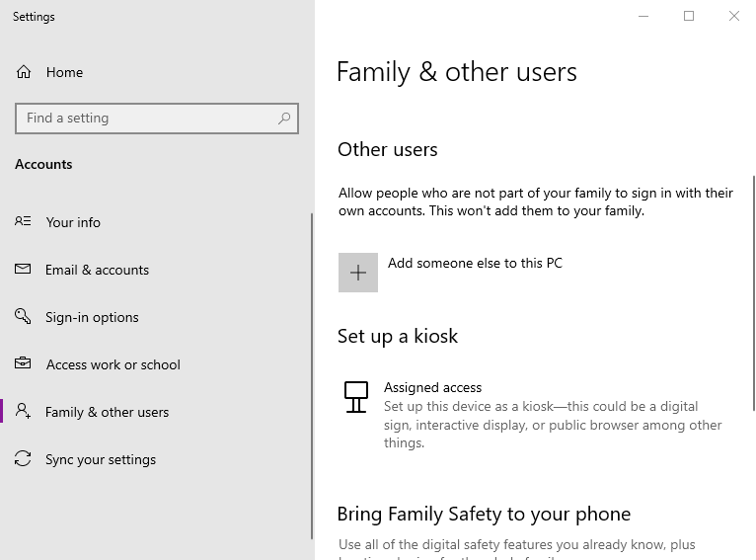Click the Assigned access kiosk icon
This screenshot has width=756, height=560.
coord(356,397)
